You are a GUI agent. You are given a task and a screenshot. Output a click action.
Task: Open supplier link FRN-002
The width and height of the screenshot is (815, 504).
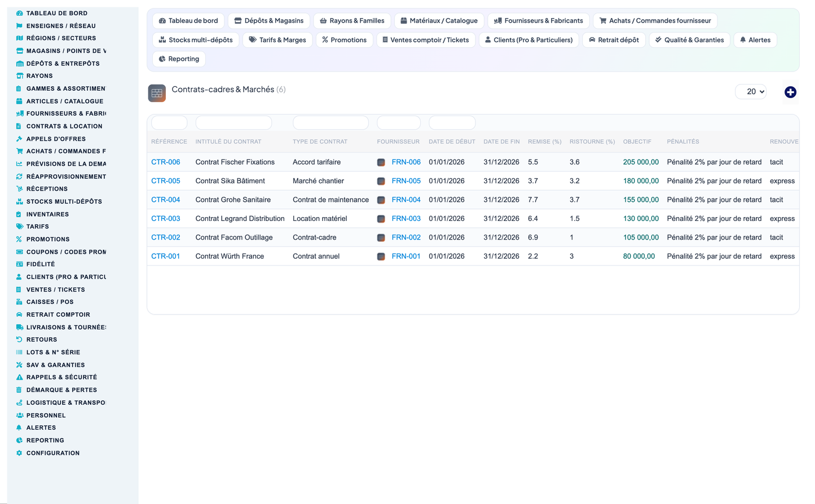point(406,237)
